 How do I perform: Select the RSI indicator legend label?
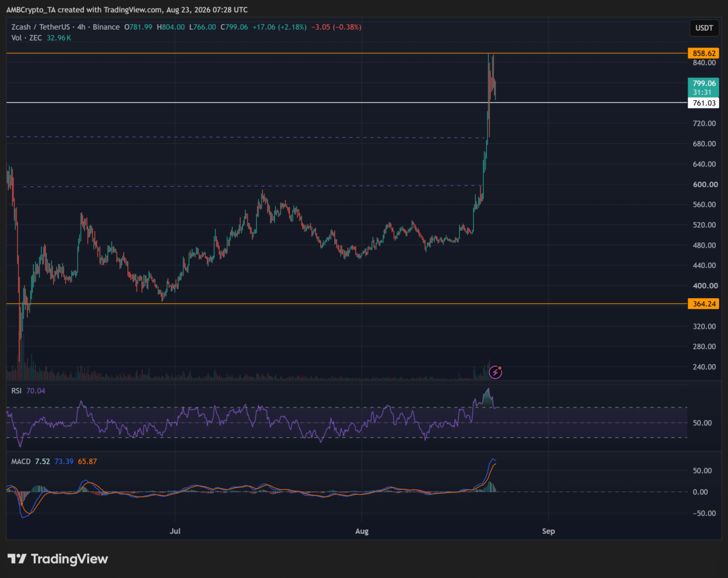17,392
